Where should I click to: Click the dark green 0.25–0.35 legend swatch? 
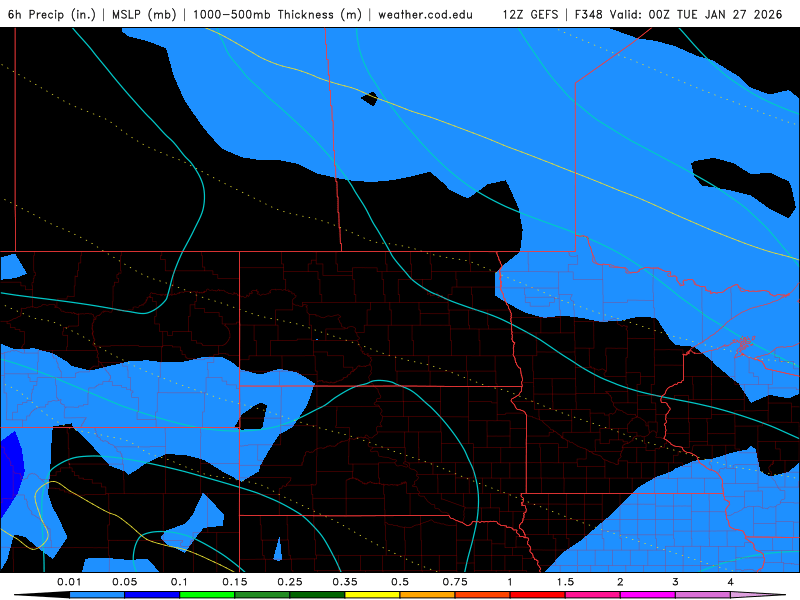tap(317, 595)
